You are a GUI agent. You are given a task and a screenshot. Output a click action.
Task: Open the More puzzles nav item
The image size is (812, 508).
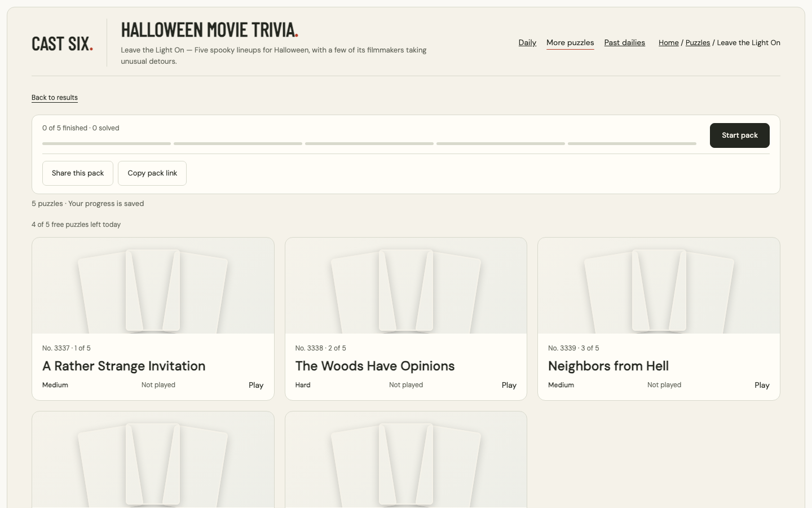coord(570,43)
